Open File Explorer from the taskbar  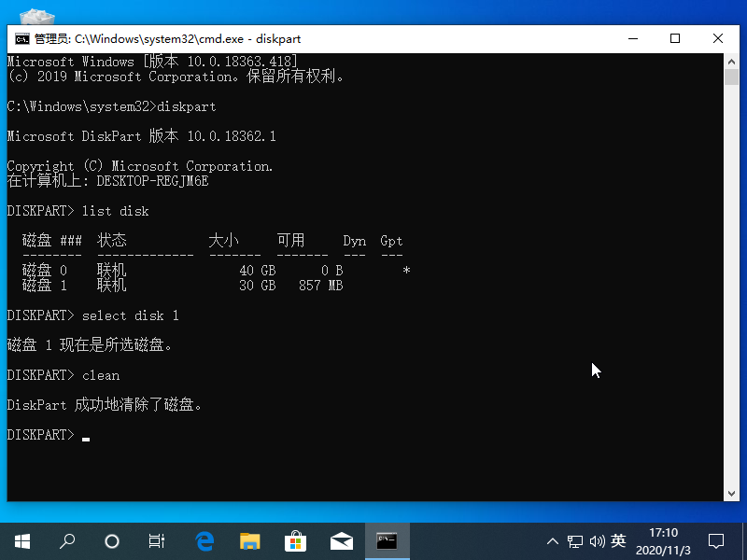(249, 541)
